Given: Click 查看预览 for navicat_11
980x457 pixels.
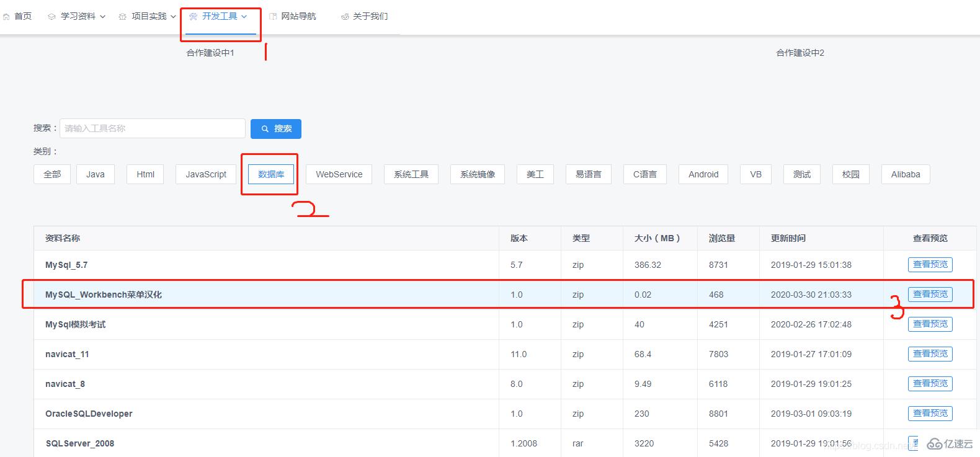Looking at the screenshot, I should pos(930,354).
